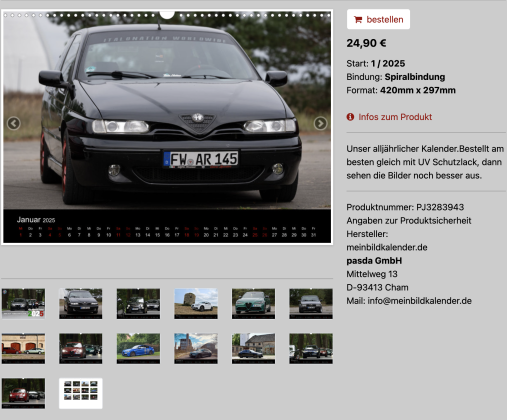Screen dimensions: 507x420
Task: Pick the thumbnail with orange garage doors
Action: [23, 348]
